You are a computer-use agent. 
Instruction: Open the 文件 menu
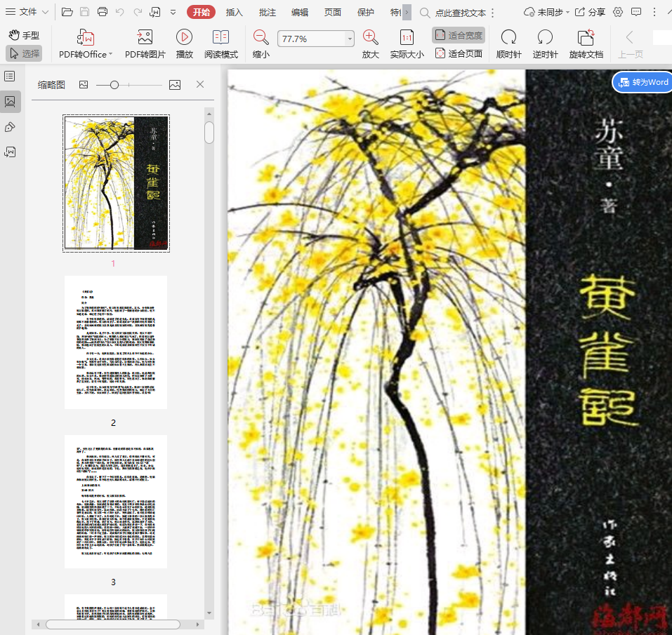[x=27, y=12]
